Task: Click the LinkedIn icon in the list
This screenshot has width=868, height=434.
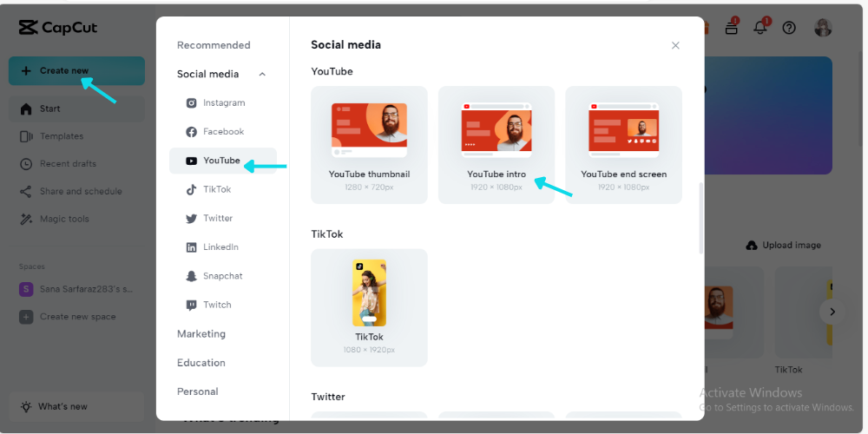Action: [192, 247]
